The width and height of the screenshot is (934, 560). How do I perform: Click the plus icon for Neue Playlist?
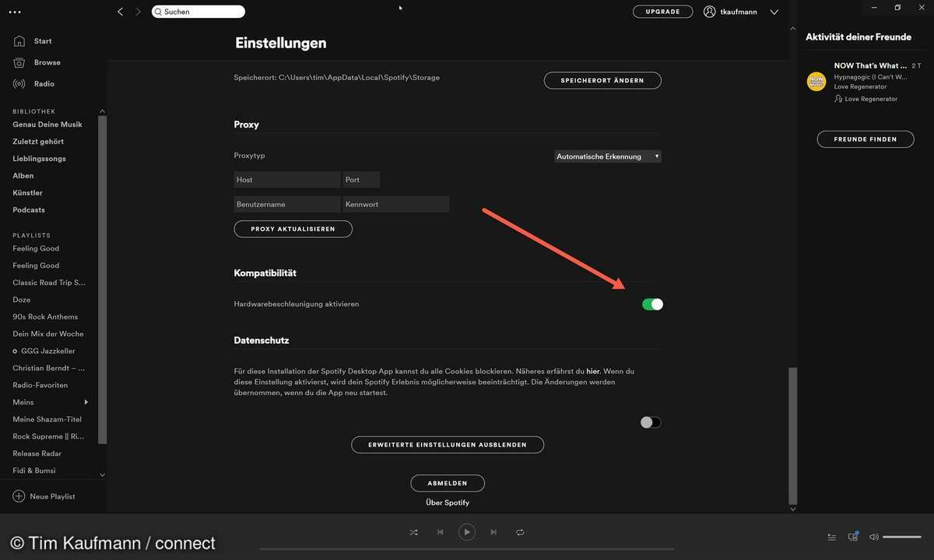click(x=19, y=496)
